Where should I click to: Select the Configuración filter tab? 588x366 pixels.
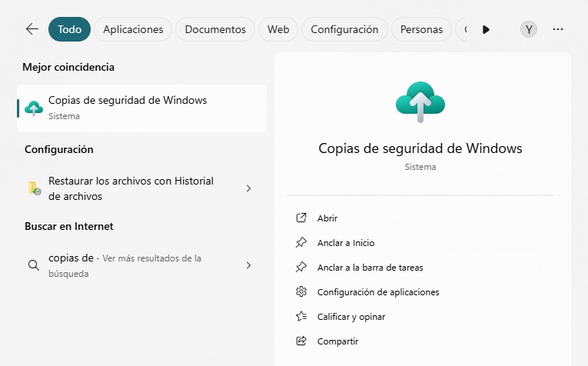[x=344, y=29]
